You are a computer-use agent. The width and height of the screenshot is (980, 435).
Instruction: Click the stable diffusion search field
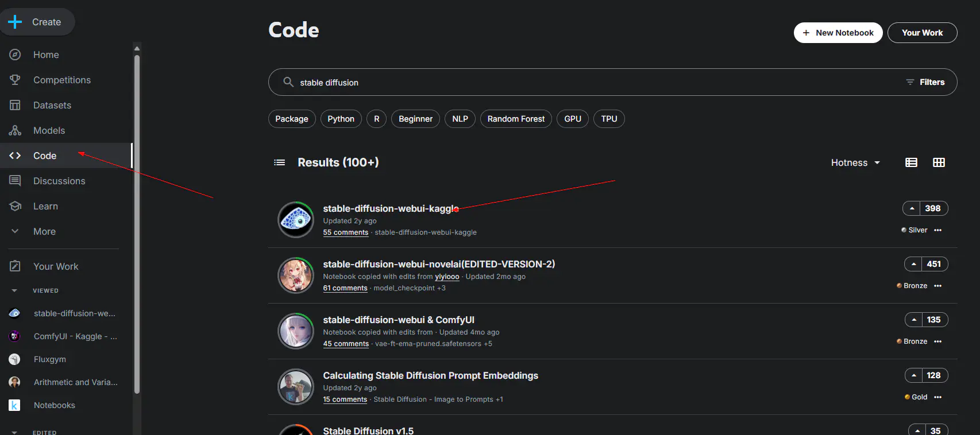tap(612, 82)
